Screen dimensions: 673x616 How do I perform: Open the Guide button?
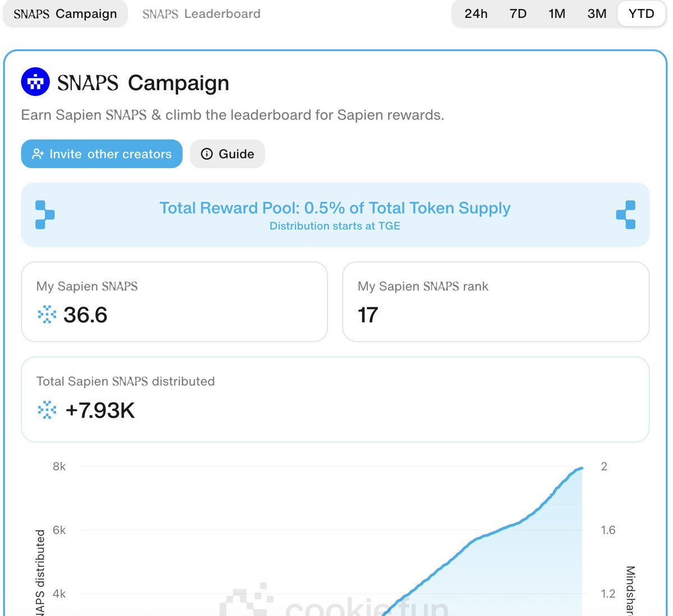pyautogui.click(x=227, y=154)
